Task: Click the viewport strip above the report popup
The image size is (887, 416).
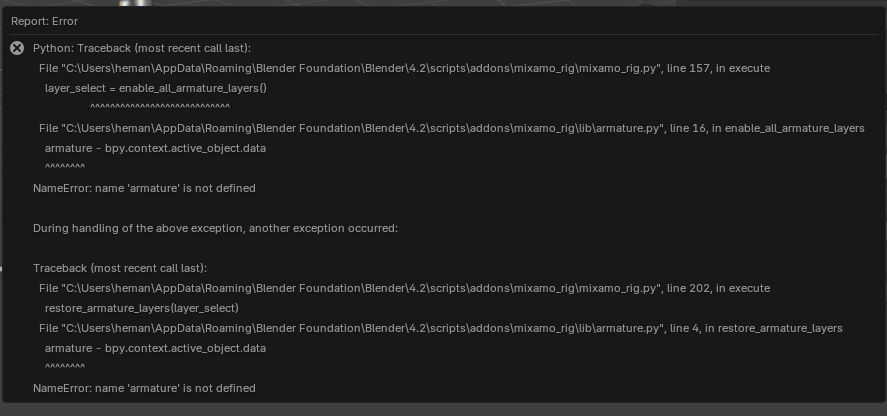Action: 443,3
